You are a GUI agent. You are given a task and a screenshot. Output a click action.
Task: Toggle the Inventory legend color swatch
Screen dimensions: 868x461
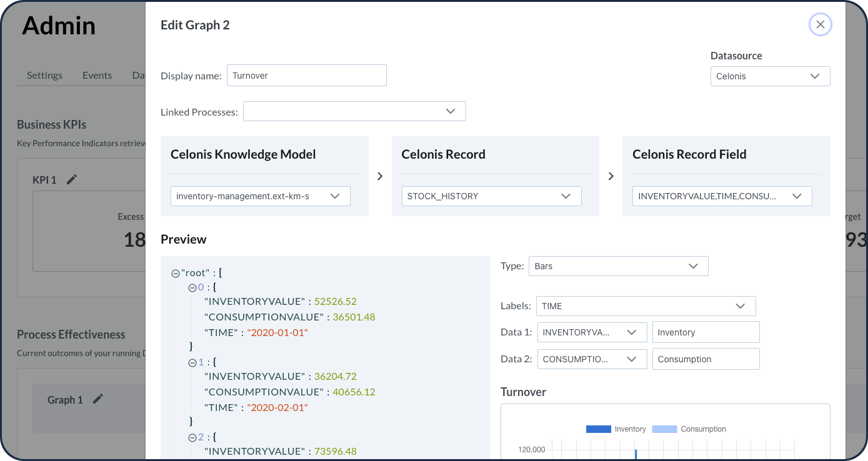[x=598, y=429]
